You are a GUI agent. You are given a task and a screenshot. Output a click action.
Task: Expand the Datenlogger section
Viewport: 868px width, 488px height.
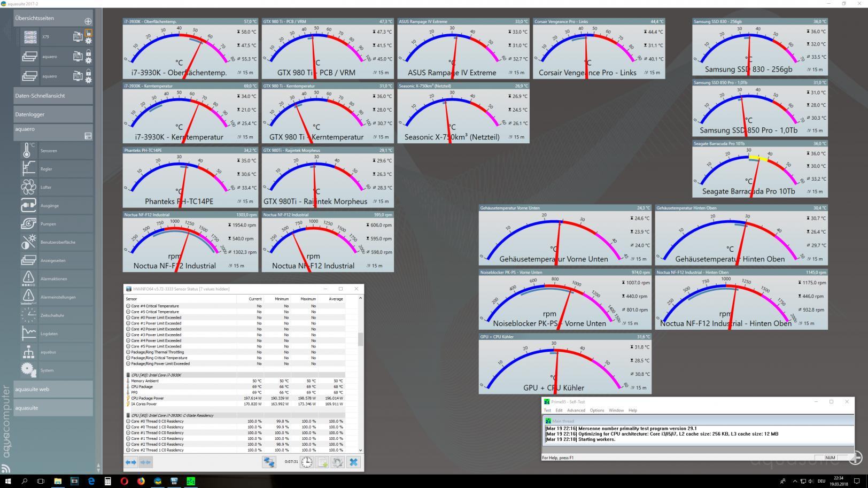click(x=53, y=114)
